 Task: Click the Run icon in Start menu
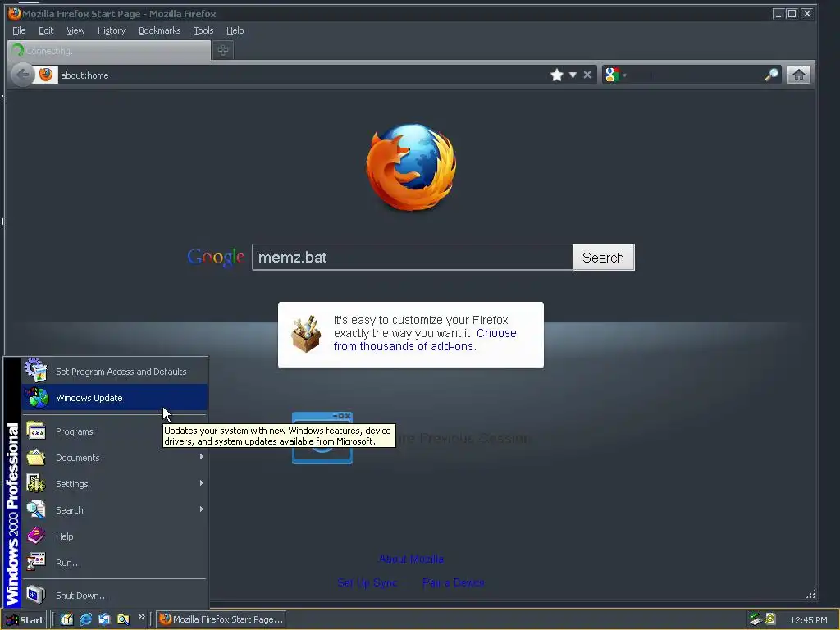[x=36, y=562]
